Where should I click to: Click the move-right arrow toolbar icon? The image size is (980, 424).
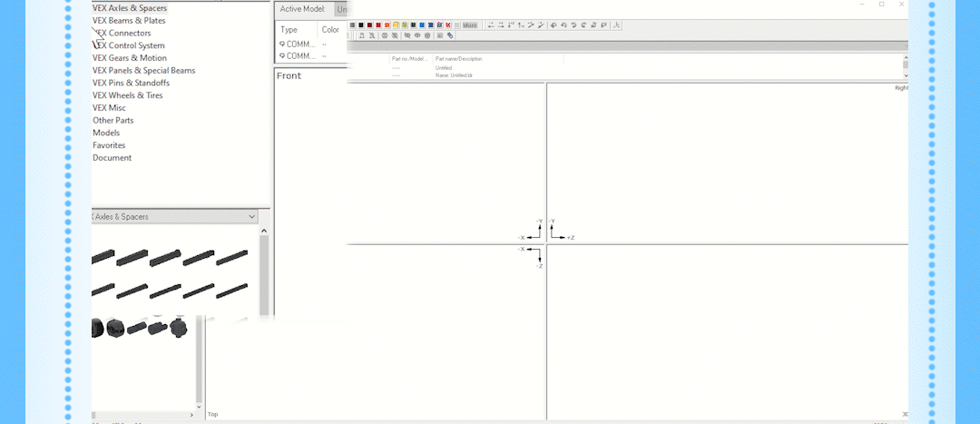tap(501, 25)
